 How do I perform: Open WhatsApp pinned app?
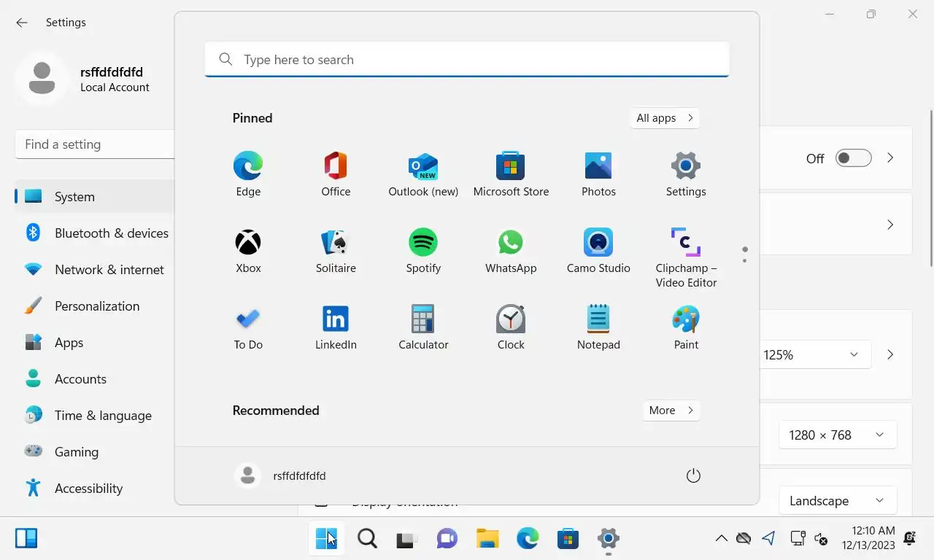511,251
